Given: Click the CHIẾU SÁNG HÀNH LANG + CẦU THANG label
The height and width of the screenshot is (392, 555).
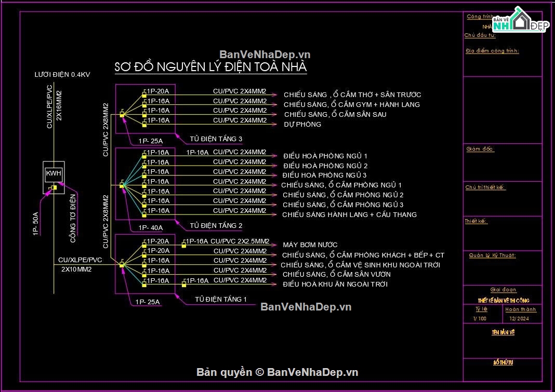Looking at the screenshot, I should point(349,214).
